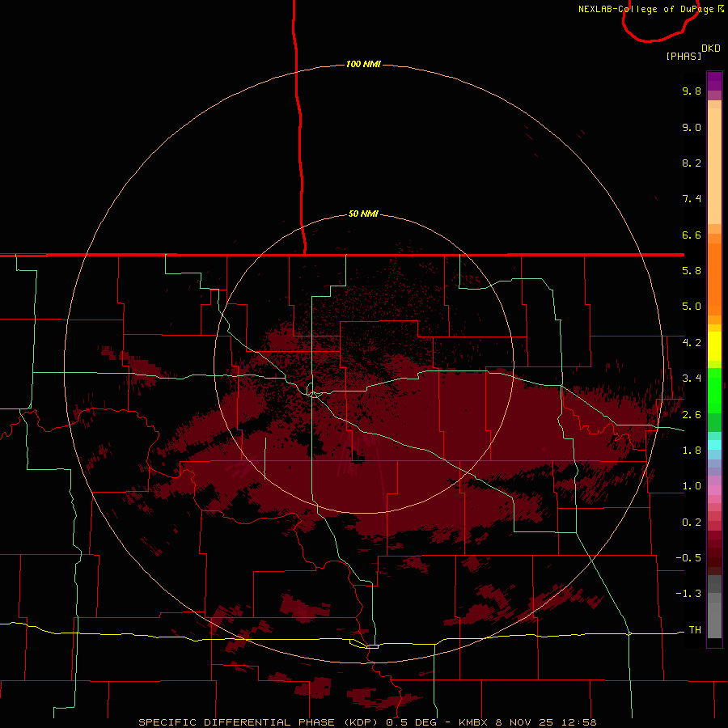Screen dimensions: 728x728
Task: Pick the purple segment at the color bar top
Action: (714, 81)
